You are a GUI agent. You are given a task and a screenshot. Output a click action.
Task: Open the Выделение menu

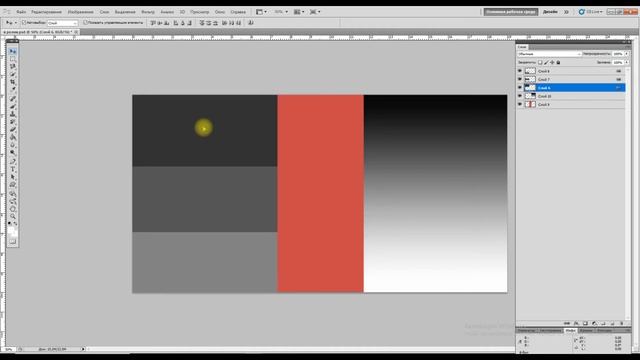pos(125,12)
